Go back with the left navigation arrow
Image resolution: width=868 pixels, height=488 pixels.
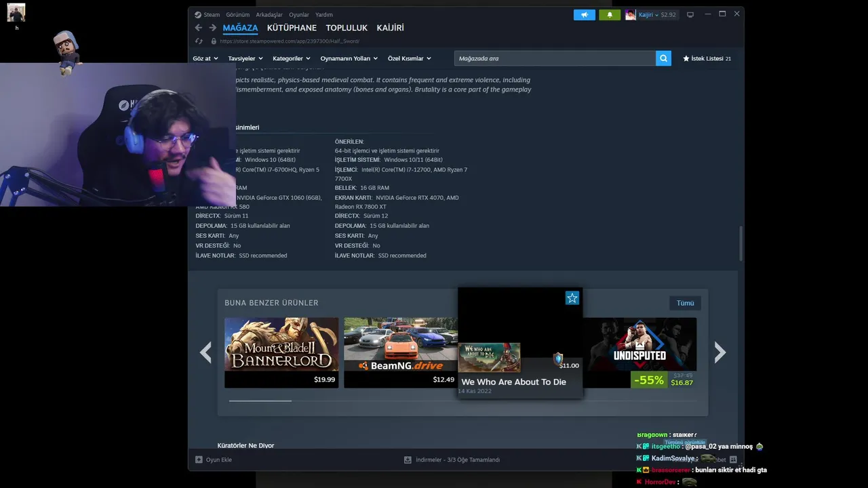coord(198,28)
